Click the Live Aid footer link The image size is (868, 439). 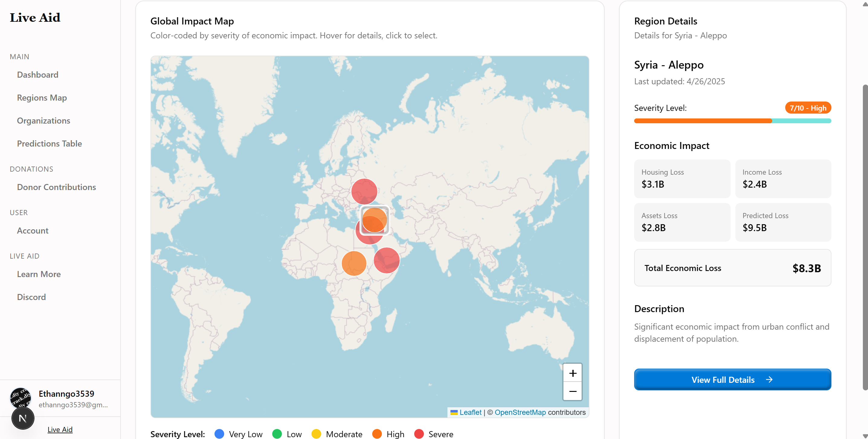pos(60,429)
